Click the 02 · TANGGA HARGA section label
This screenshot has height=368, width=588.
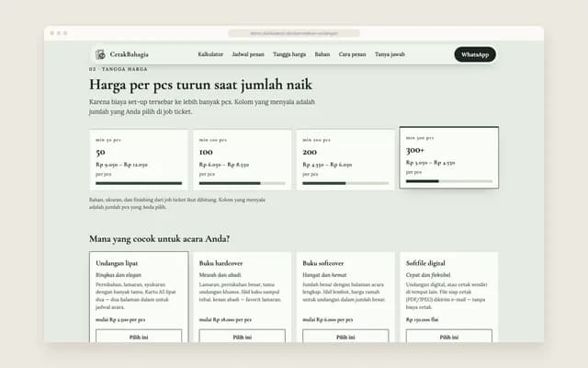tap(119, 69)
